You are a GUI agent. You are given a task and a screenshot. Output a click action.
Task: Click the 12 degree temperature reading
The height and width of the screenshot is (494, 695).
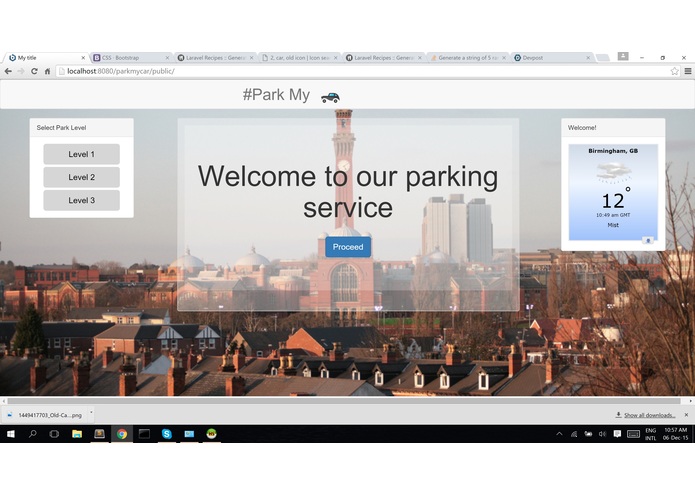(616, 199)
